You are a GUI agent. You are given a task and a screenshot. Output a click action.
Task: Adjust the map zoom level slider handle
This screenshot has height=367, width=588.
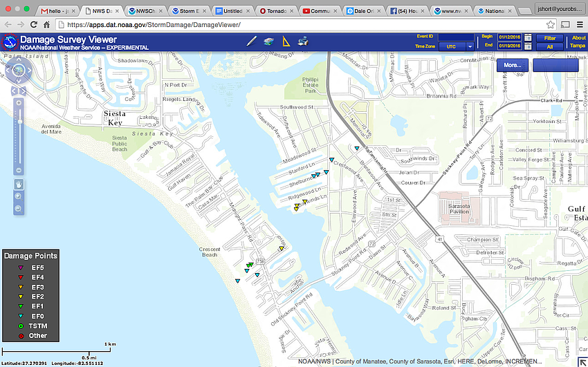(19, 122)
